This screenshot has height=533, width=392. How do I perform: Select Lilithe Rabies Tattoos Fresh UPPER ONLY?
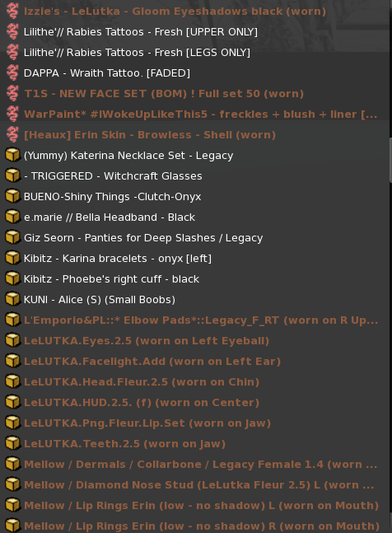[194, 31]
